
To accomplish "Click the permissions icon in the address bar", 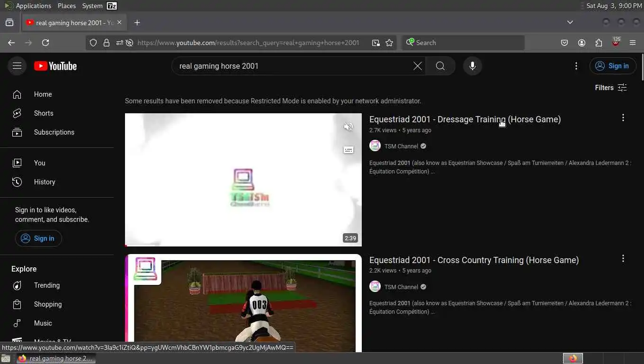I will point(119,43).
